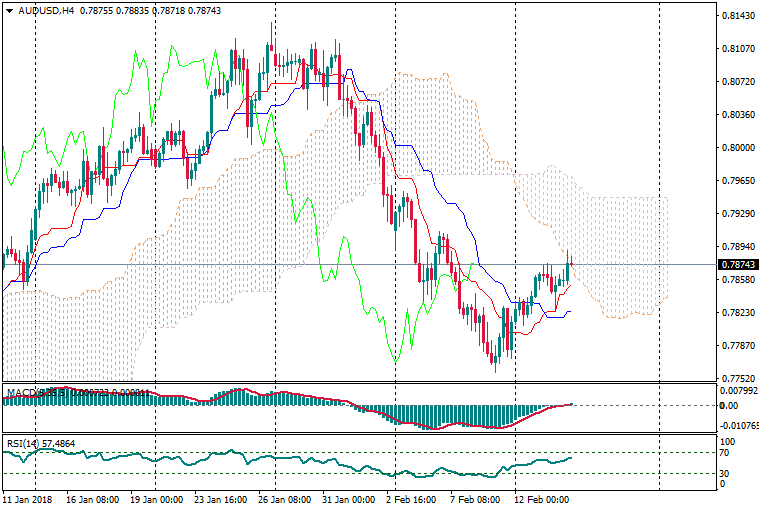This screenshot has height=511, width=759.
Task: Click the 0.80000 price axis label
Action: click(x=736, y=148)
